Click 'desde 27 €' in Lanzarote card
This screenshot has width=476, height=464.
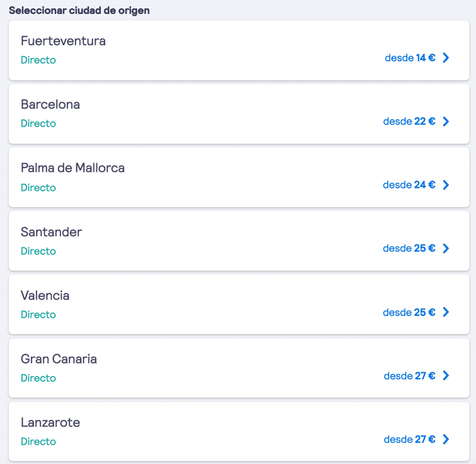[410, 439]
